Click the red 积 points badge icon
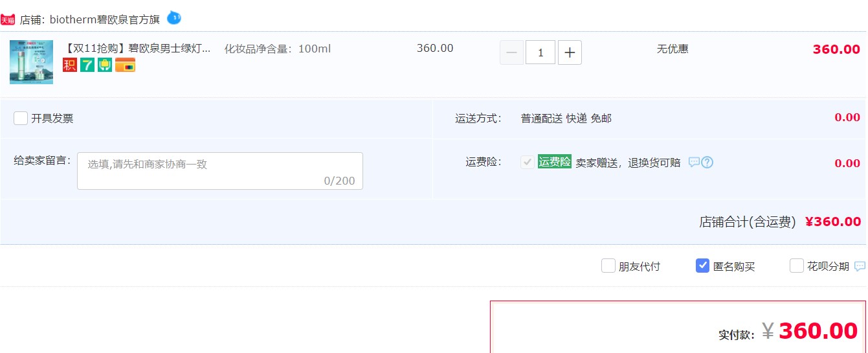This screenshot has height=353, width=868. [x=70, y=65]
